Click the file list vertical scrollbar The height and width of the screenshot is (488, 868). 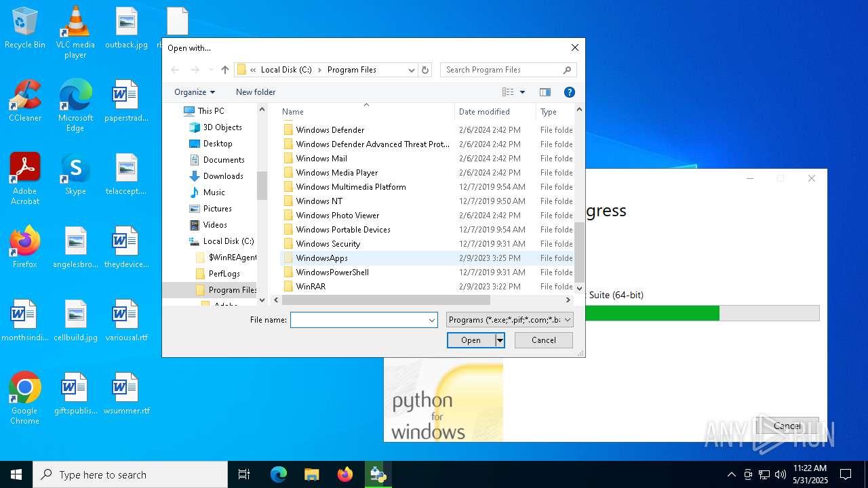tap(579, 251)
